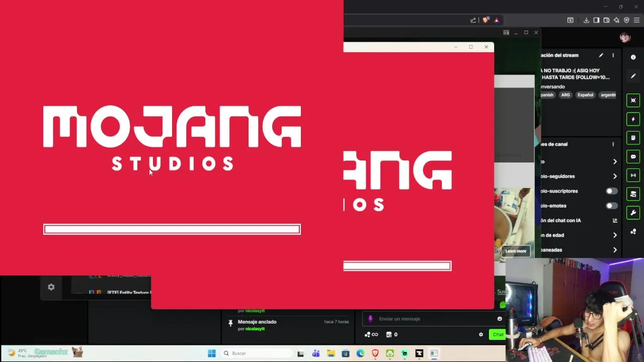Expand the first channel actions chevron row
This screenshot has height=362, width=644.
pyautogui.click(x=615, y=161)
